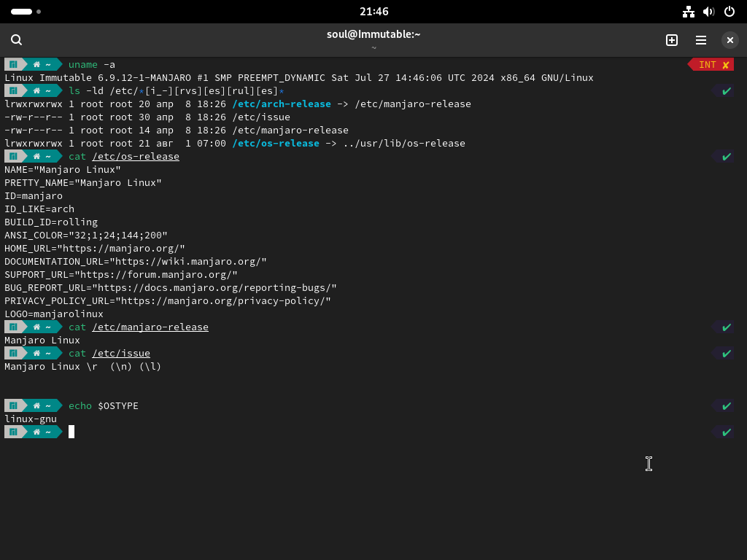Click the BUG_REPORT_URL line
Screen dimensions: 747x560
click(x=171, y=287)
